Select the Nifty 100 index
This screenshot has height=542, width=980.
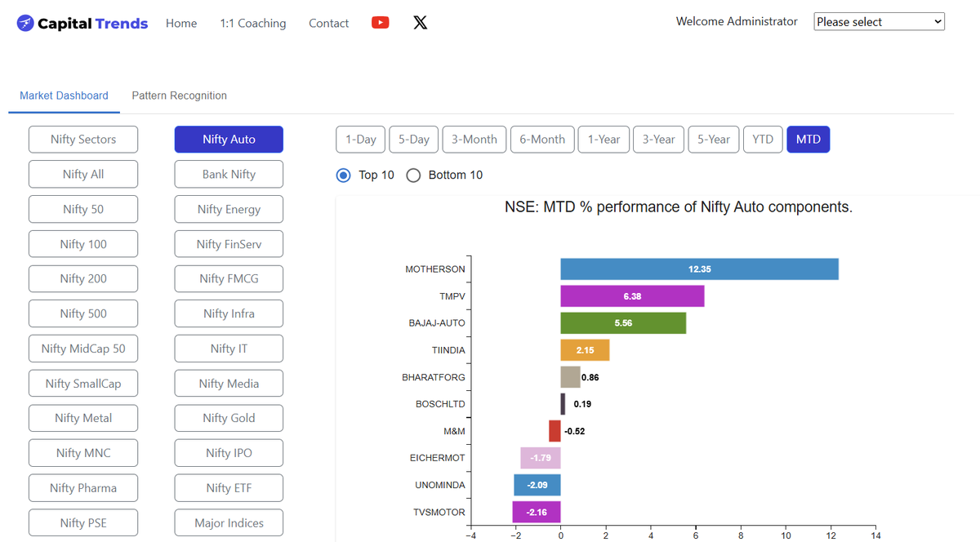83,244
